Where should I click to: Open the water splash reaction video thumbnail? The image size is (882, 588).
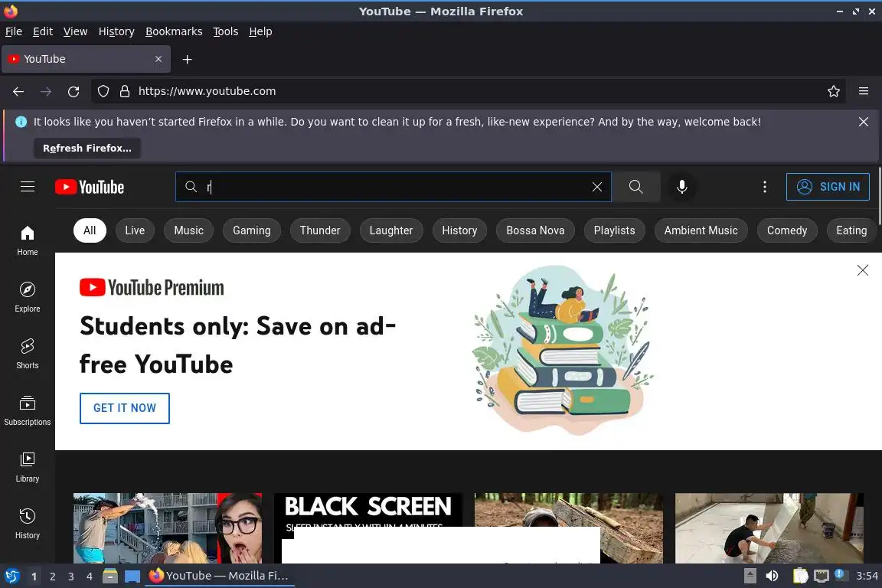coord(168,528)
